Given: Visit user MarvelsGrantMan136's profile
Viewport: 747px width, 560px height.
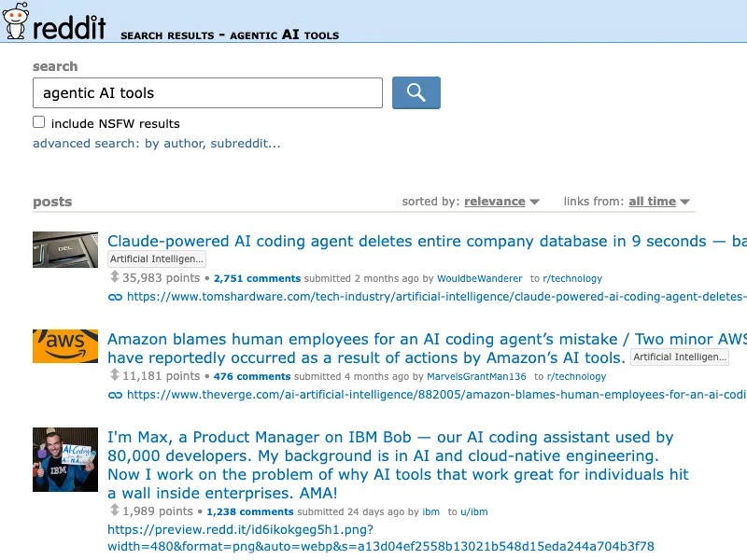Looking at the screenshot, I should point(476,377).
